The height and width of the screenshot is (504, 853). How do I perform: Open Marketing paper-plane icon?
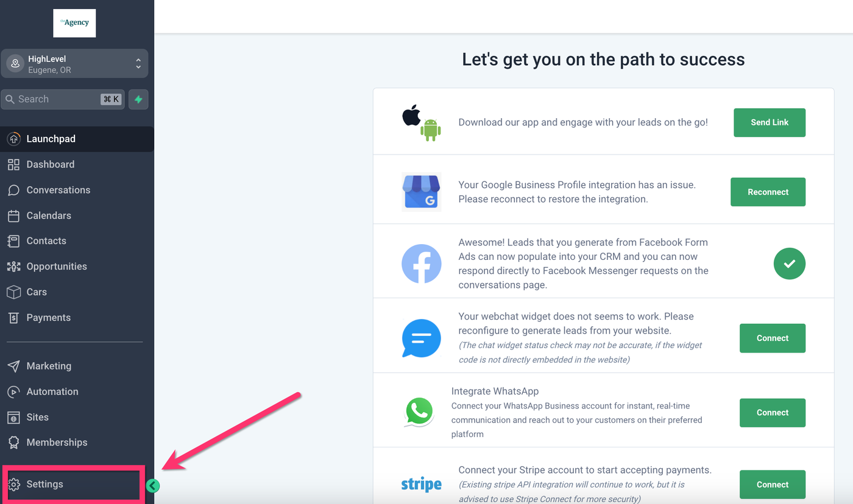[13, 366]
